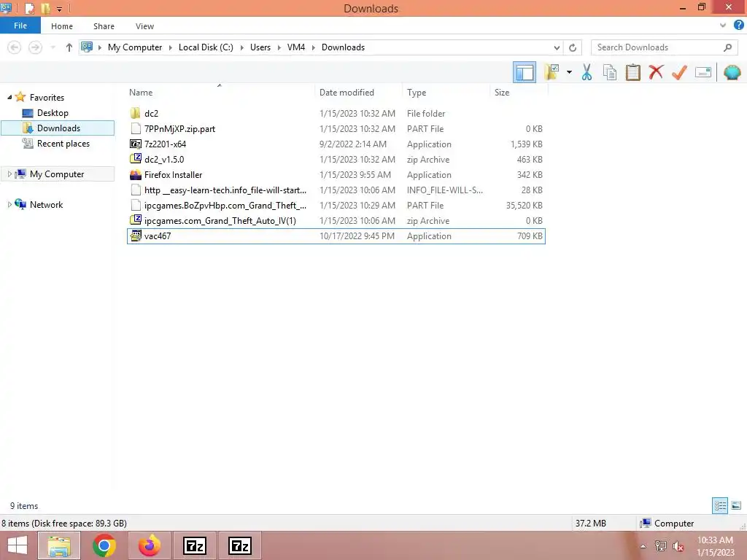This screenshot has height=560, width=747.
Task: Click the first 7-Zip taskbar icon
Action: (195, 545)
